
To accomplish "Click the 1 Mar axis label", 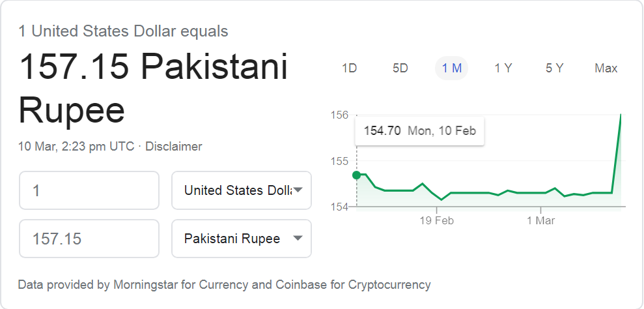I will [x=541, y=220].
